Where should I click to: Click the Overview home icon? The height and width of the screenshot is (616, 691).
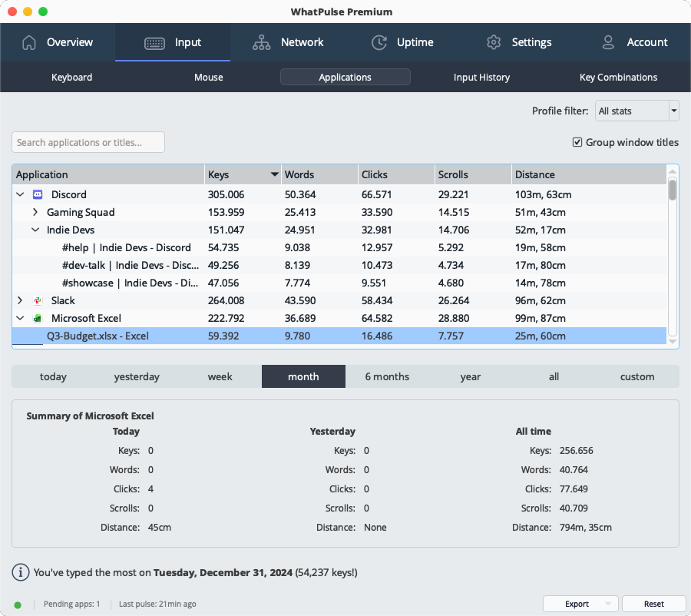click(x=29, y=42)
